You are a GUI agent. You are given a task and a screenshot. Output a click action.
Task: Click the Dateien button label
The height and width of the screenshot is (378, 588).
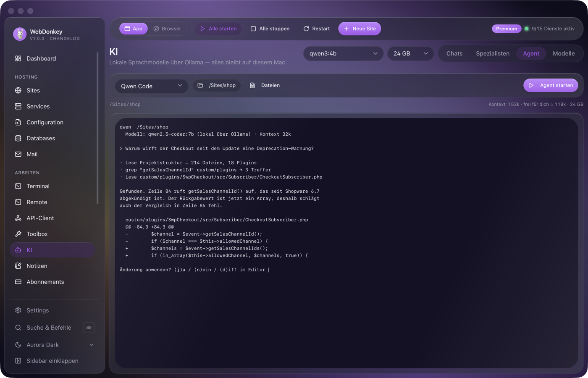[x=270, y=85]
